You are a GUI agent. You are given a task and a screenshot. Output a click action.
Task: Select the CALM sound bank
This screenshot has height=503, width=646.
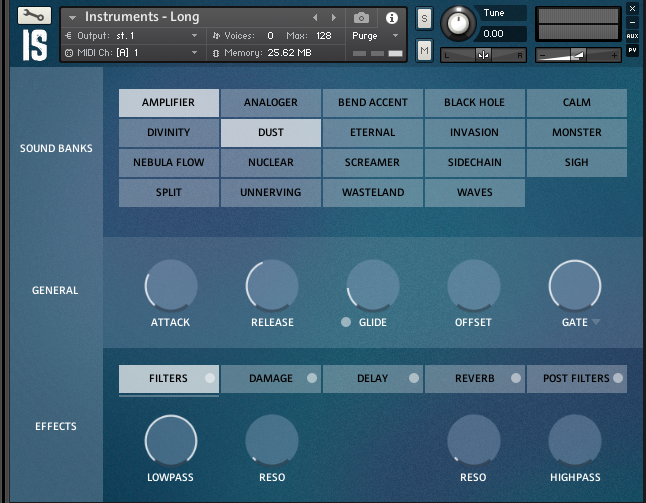[x=577, y=103]
